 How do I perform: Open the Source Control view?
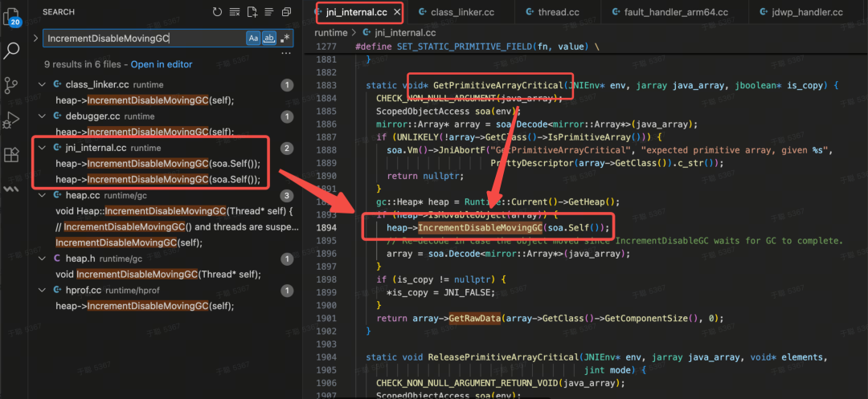click(x=12, y=85)
